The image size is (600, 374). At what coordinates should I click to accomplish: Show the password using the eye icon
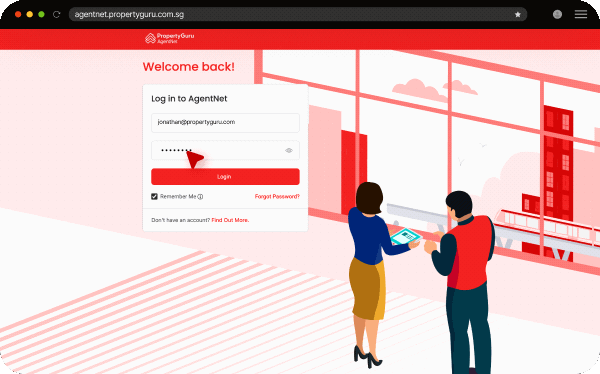pyautogui.click(x=289, y=150)
